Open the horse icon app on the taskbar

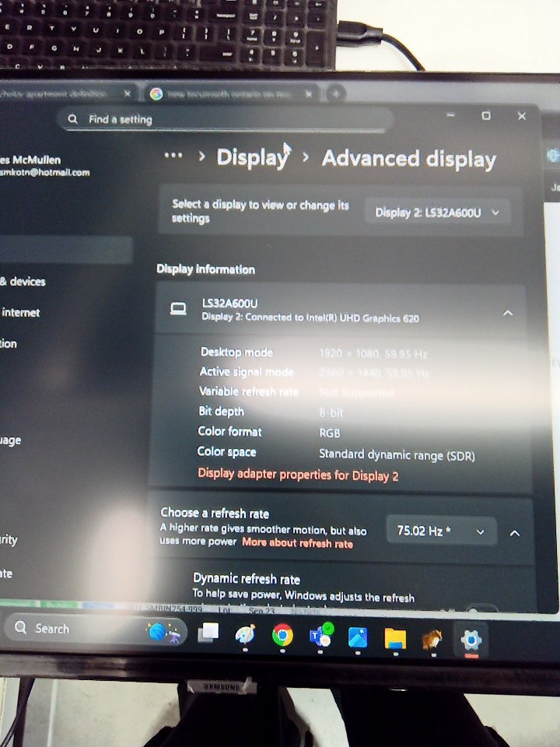(x=432, y=640)
